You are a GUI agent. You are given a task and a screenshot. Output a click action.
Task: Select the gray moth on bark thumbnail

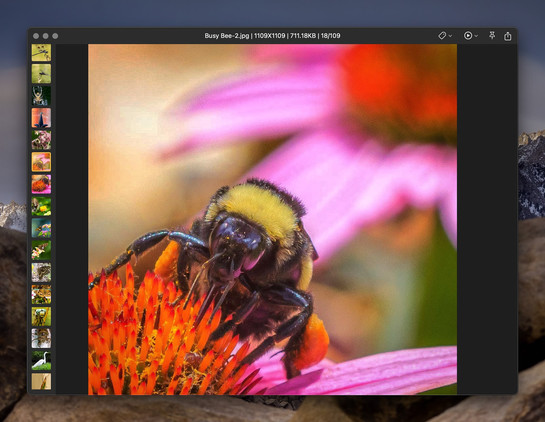coord(41,272)
